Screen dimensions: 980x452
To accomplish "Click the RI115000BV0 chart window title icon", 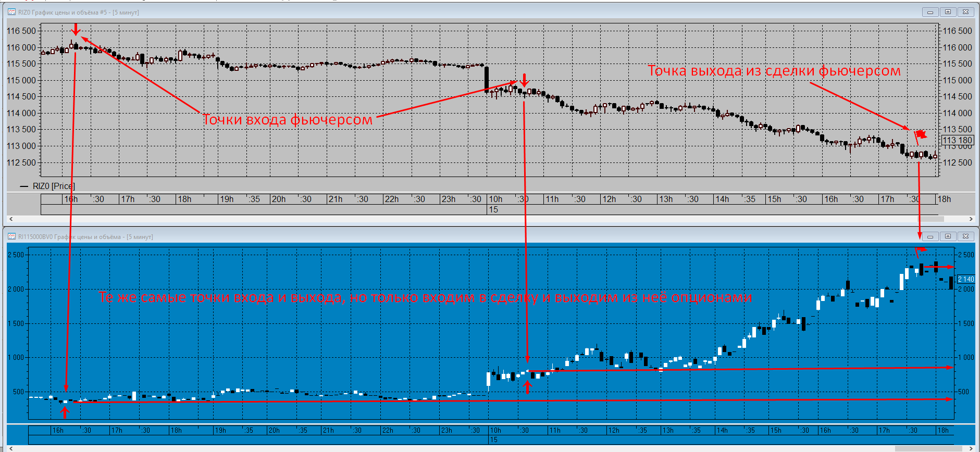I will pyautogui.click(x=11, y=236).
